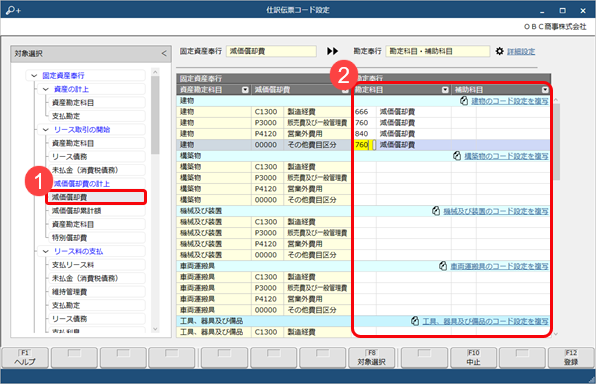
Task: Select the 特別償却費 tree item
Action: [97, 238]
